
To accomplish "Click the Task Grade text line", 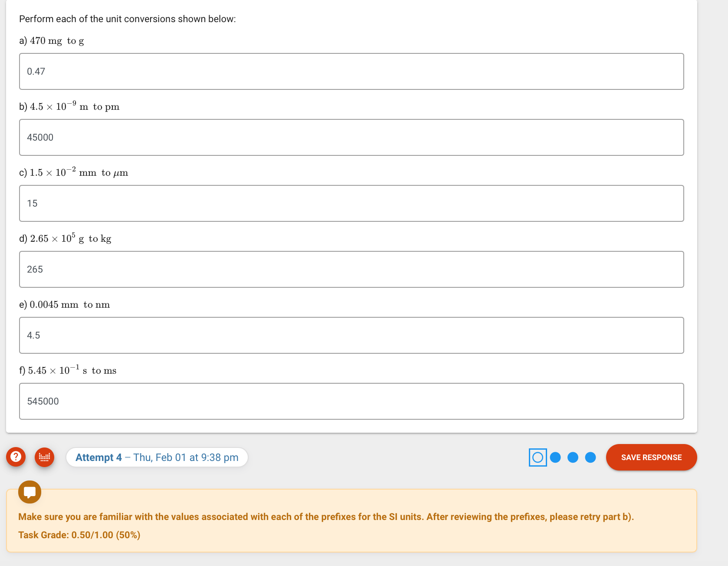I will coord(79,535).
